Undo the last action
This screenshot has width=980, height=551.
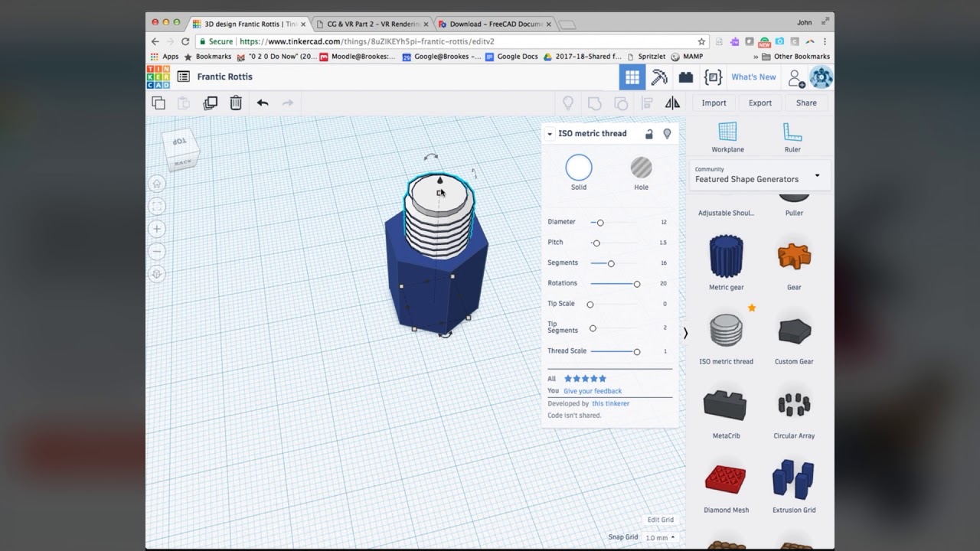tap(263, 103)
